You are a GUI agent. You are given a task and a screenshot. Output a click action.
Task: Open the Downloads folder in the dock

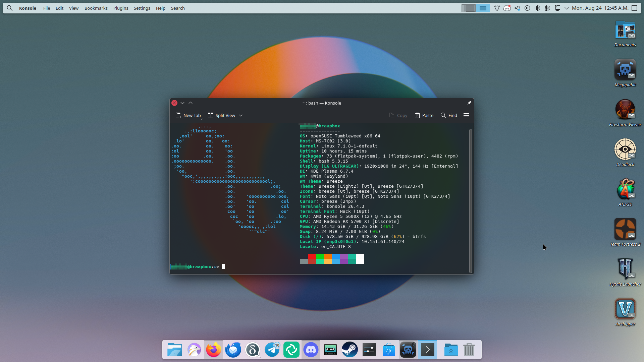pos(451,350)
